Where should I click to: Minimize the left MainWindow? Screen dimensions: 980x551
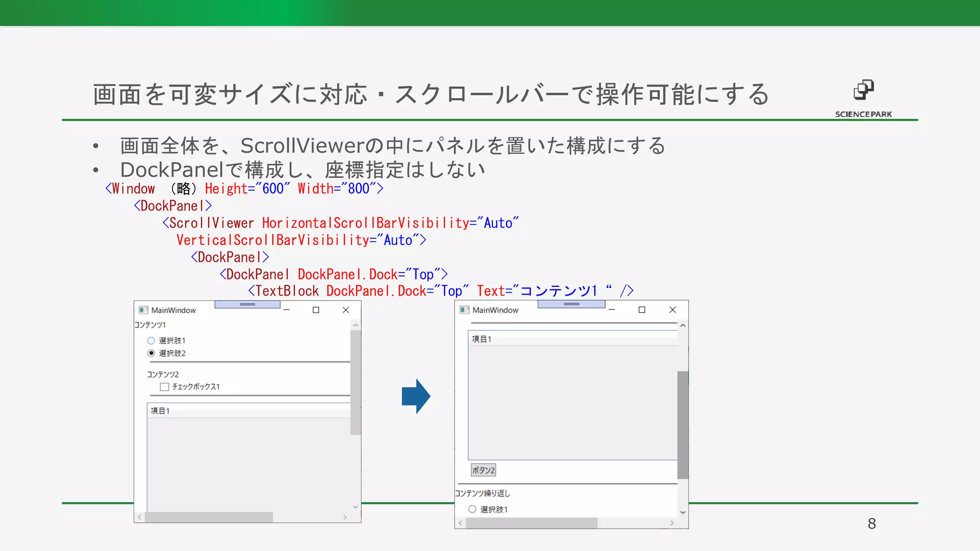tap(287, 310)
